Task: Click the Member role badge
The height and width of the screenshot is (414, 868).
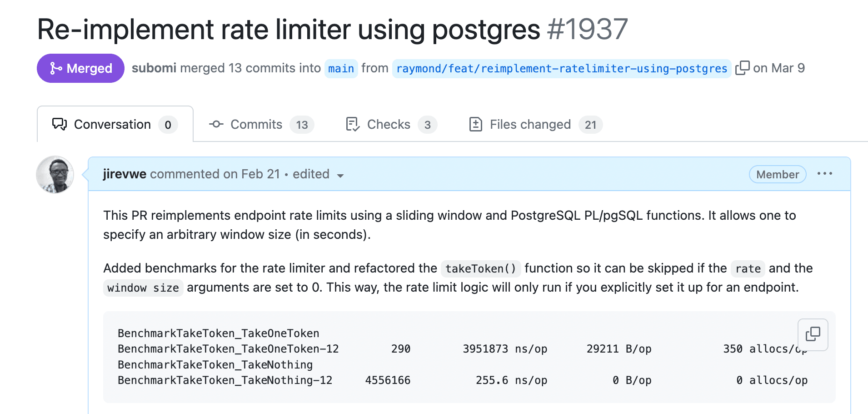Action: tap(777, 174)
